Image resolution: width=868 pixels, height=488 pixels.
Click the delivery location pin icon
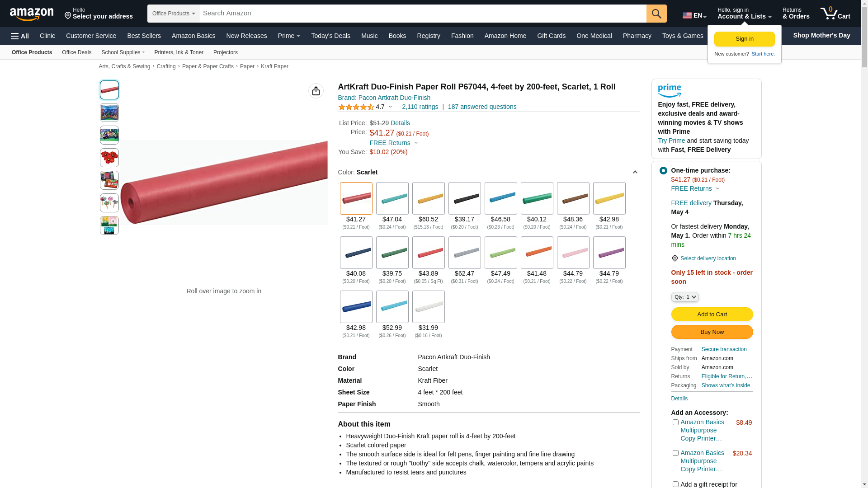pyautogui.click(x=675, y=258)
